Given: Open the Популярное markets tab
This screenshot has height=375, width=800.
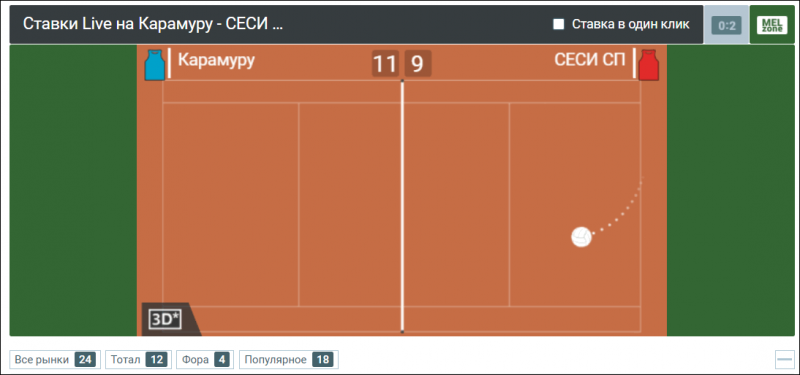Looking at the screenshot, I should tap(289, 360).
